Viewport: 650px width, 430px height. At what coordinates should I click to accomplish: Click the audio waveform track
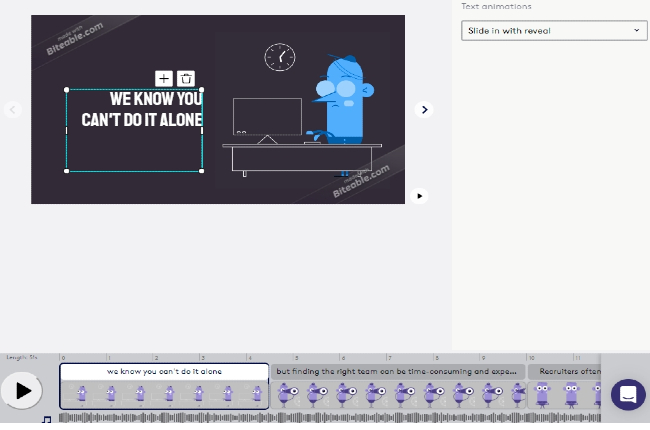[x=330, y=418]
